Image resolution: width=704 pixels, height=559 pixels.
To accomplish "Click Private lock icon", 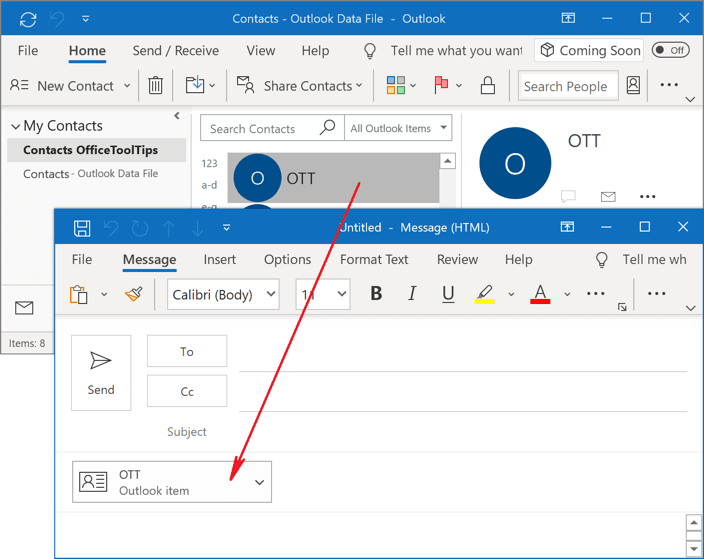I will (488, 85).
